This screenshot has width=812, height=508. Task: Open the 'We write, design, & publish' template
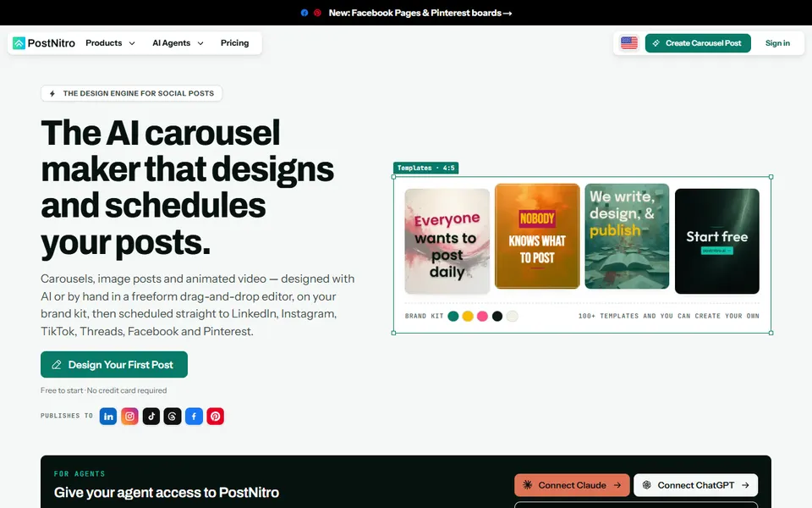point(627,236)
